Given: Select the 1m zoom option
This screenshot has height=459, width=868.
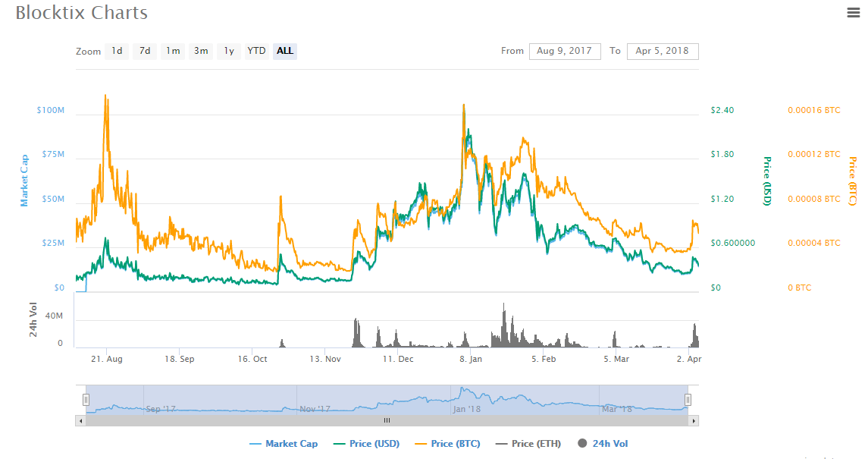Looking at the screenshot, I should [173, 51].
